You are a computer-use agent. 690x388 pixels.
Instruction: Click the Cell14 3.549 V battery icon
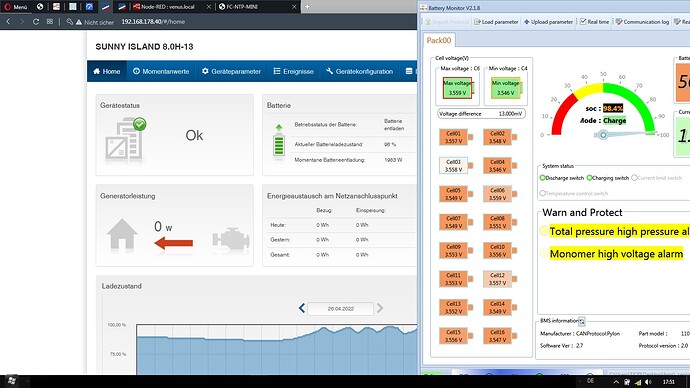pos(500,307)
